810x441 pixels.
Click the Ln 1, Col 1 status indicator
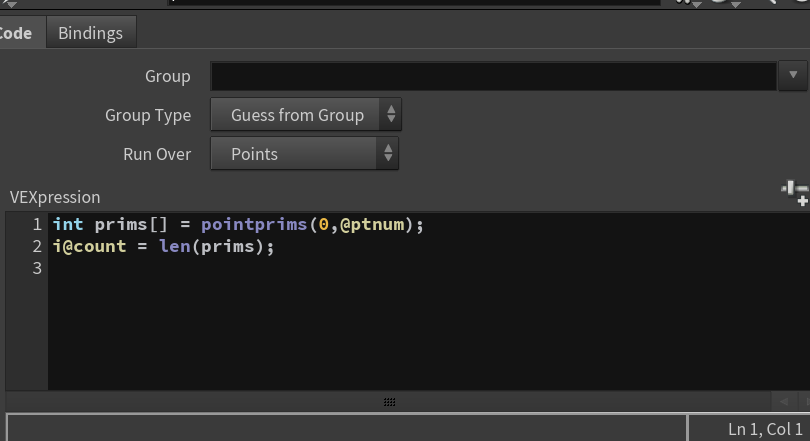pyautogui.click(x=766, y=429)
